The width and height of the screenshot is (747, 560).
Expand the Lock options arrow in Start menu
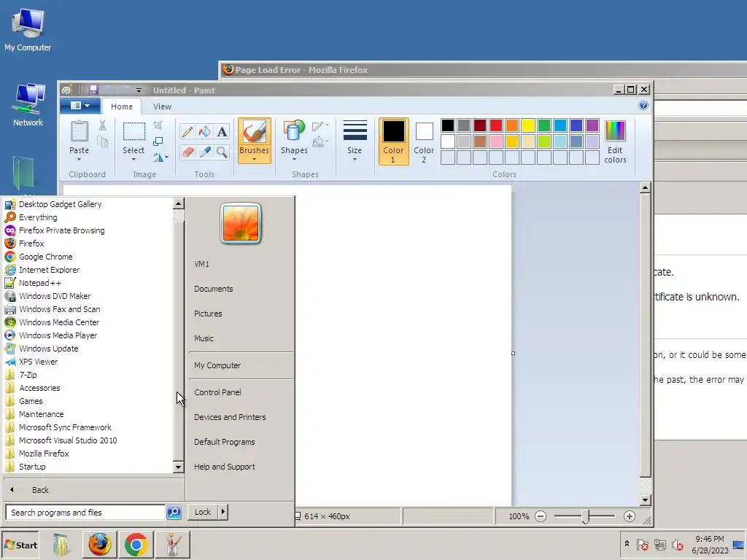click(x=223, y=512)
